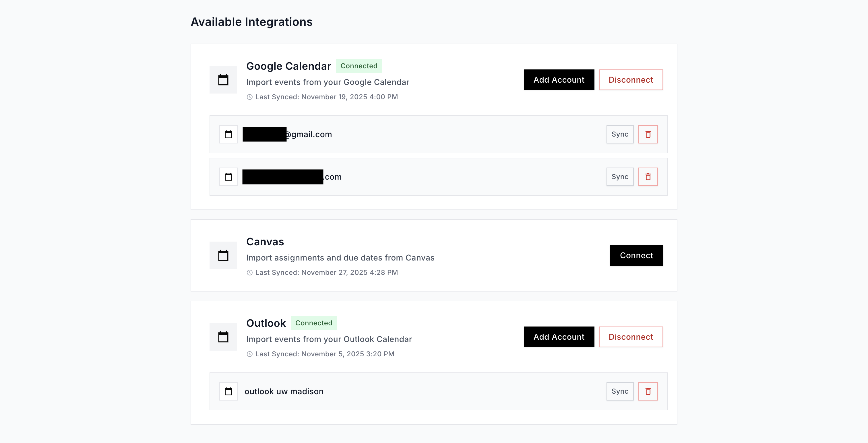Click the Google Calendar integration icon

(x=223, y=79)
